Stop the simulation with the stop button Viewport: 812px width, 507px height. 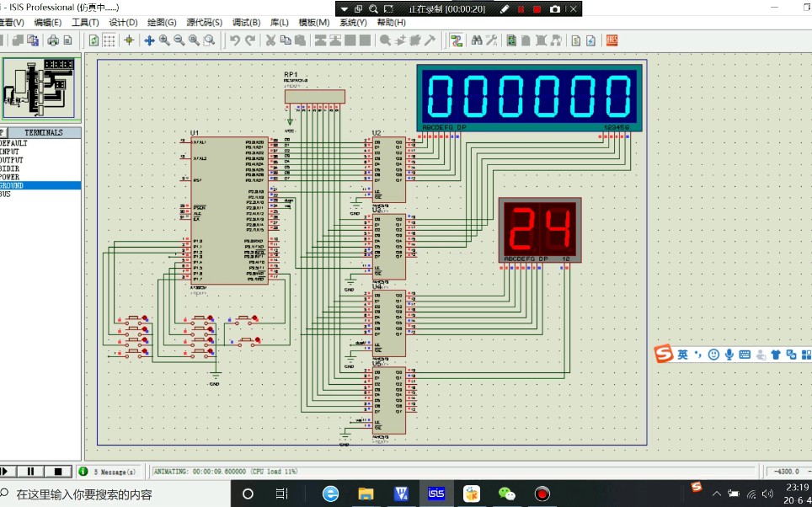(x=57, y=472)
